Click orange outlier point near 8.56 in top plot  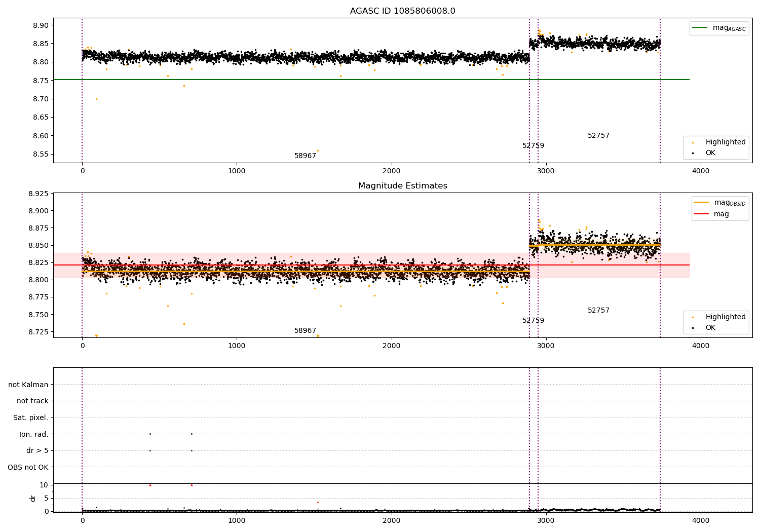[318, 150]
